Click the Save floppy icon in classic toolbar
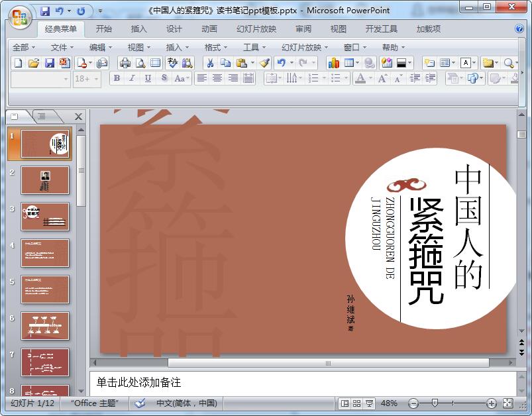Image resolution: width=532 pixels, height=416 pixels. coord(50,63)
